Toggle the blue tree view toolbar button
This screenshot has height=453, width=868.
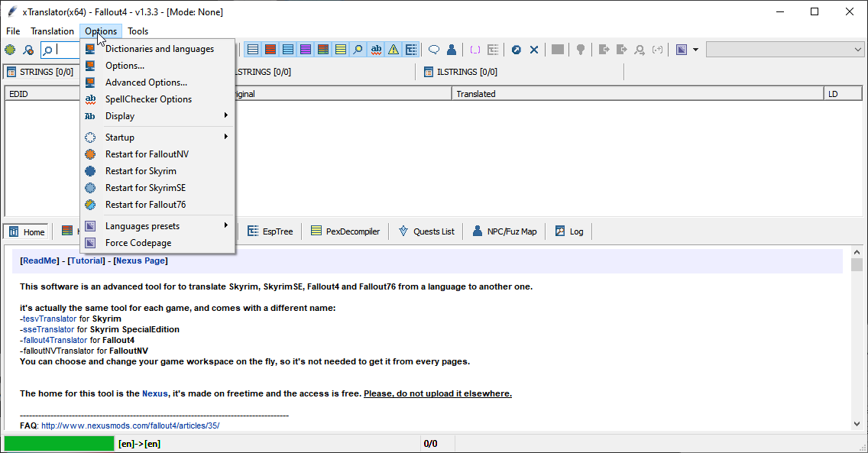pyautogui.click(x=411, y=50)
